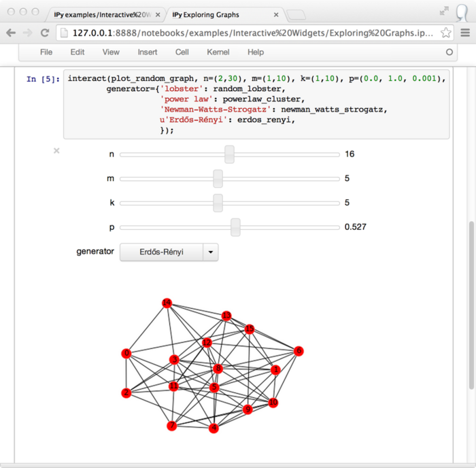476x468 pixels.
Task: Open the Chrome hamburger menu
Action: point(465,33)
